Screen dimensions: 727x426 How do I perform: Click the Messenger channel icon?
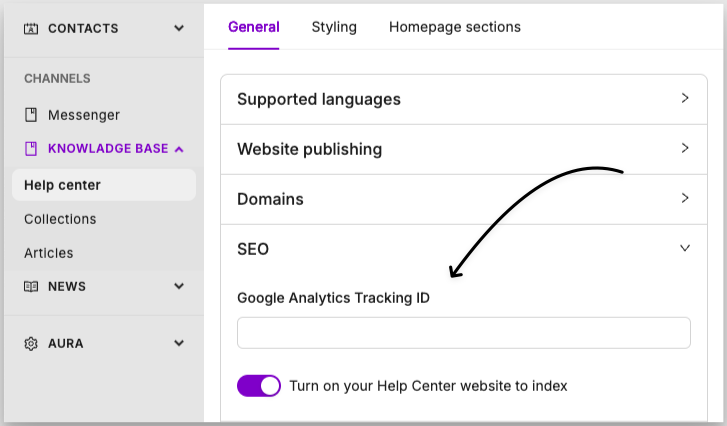pos(31,114)
